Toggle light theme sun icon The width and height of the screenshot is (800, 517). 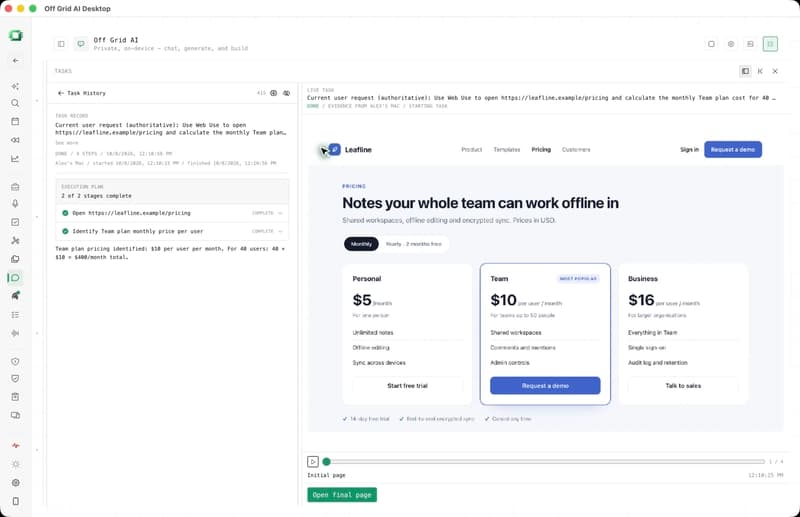[x=15, y=464]
